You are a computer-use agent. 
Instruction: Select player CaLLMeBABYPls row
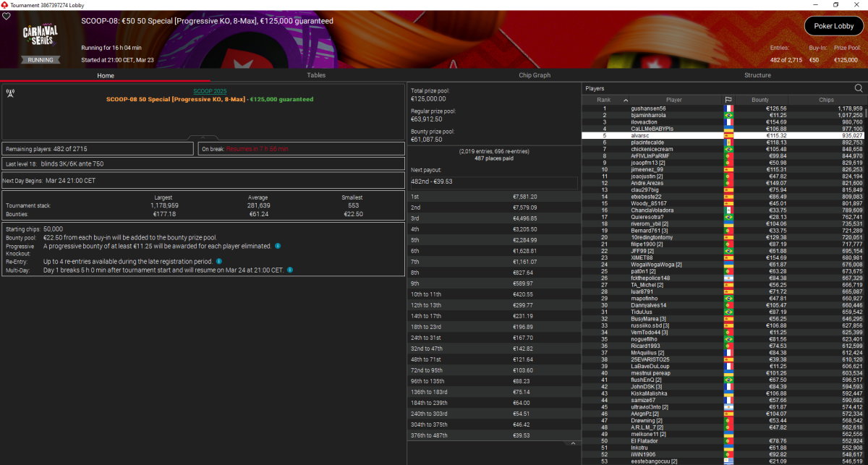pos(723,129)
